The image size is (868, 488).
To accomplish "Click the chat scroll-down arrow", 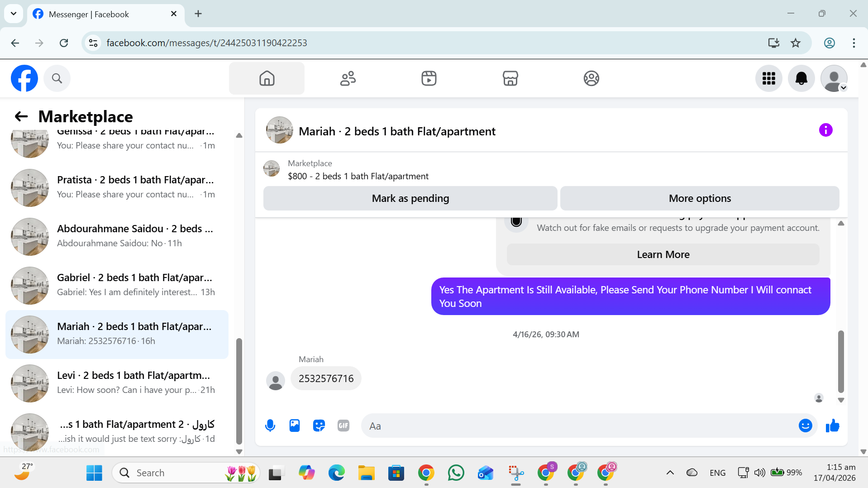I will (841, 400).
